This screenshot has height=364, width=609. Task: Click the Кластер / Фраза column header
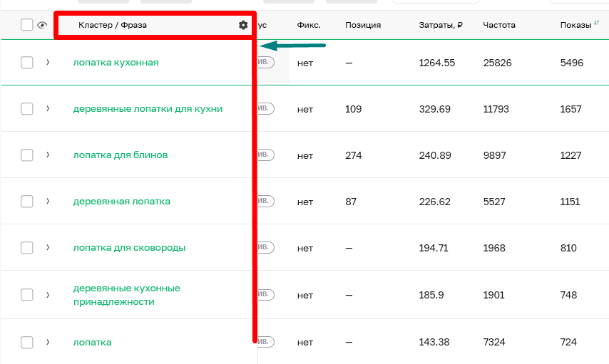113,25
